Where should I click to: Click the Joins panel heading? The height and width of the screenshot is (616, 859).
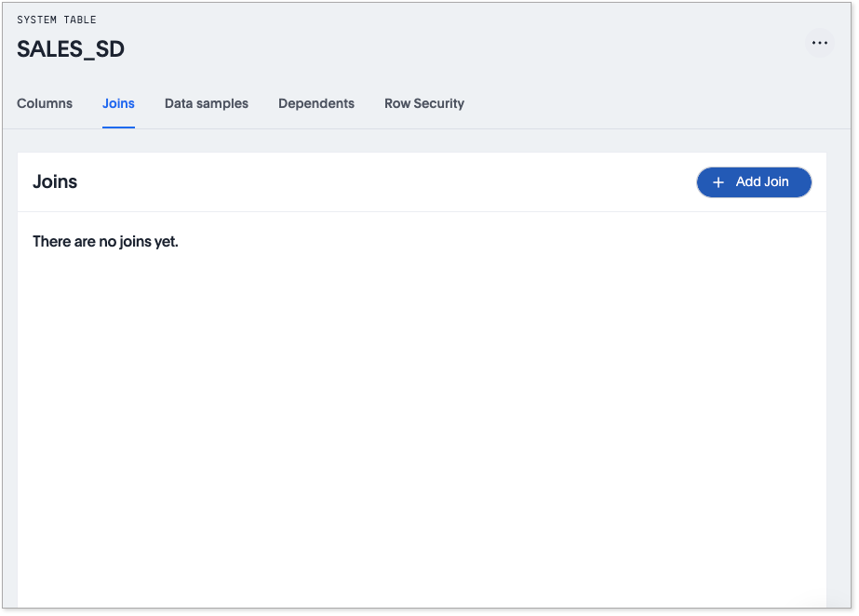pos(55,182)
